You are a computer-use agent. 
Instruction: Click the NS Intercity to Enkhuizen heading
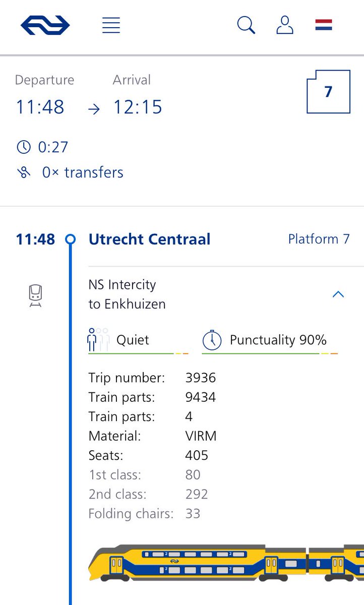coord(127,294)
